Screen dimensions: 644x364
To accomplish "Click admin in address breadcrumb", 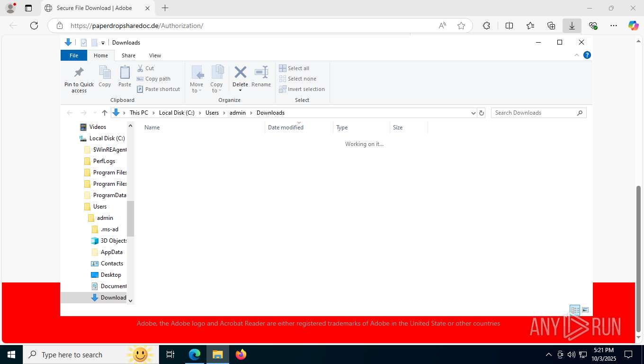I will click(x=238, y=113).
